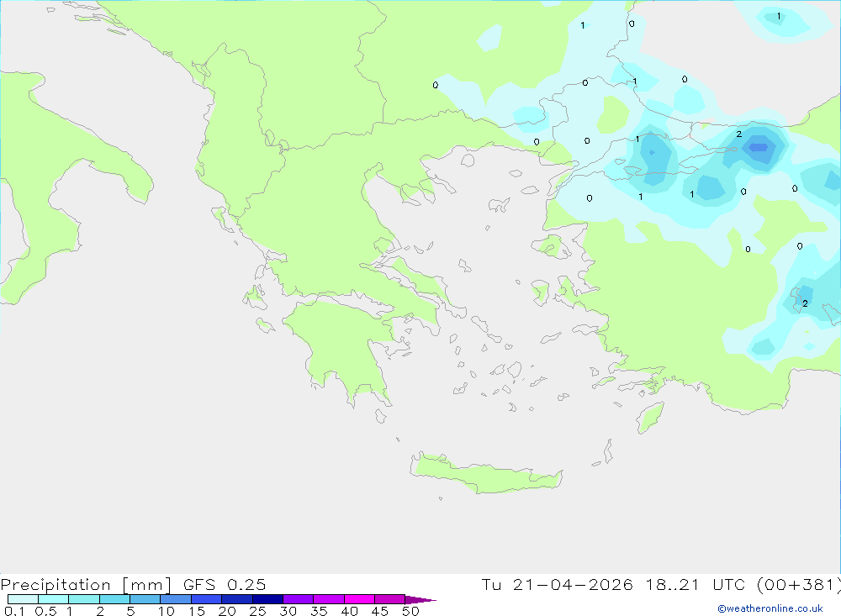Viewport: 841px width, 616px height.
Task: Click the Peloponnese peninsula on the map
Action: point(343,349)
